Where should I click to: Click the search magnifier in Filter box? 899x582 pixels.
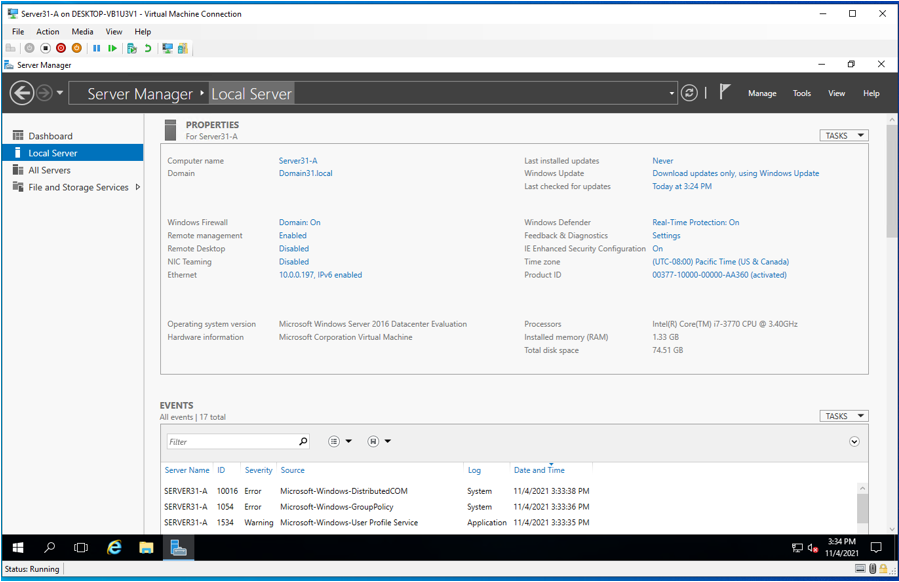pos(303,442)
